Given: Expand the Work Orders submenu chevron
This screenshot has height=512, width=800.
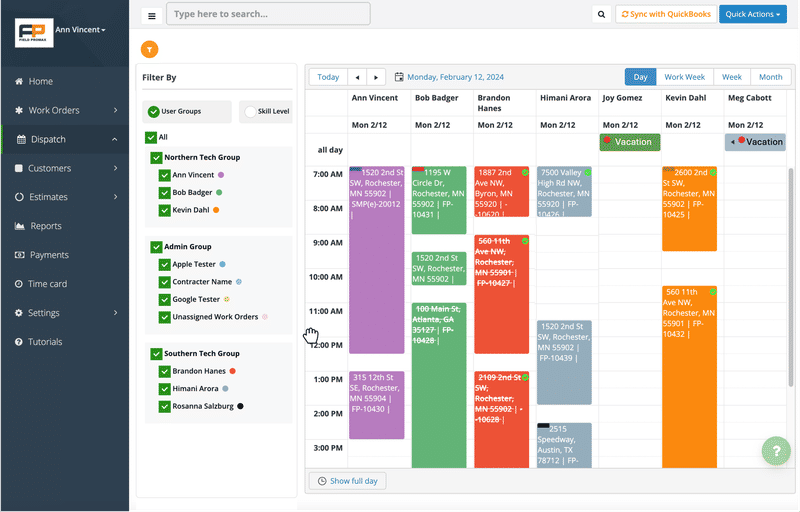Looking at the screenshot, I should pos(115,110).
